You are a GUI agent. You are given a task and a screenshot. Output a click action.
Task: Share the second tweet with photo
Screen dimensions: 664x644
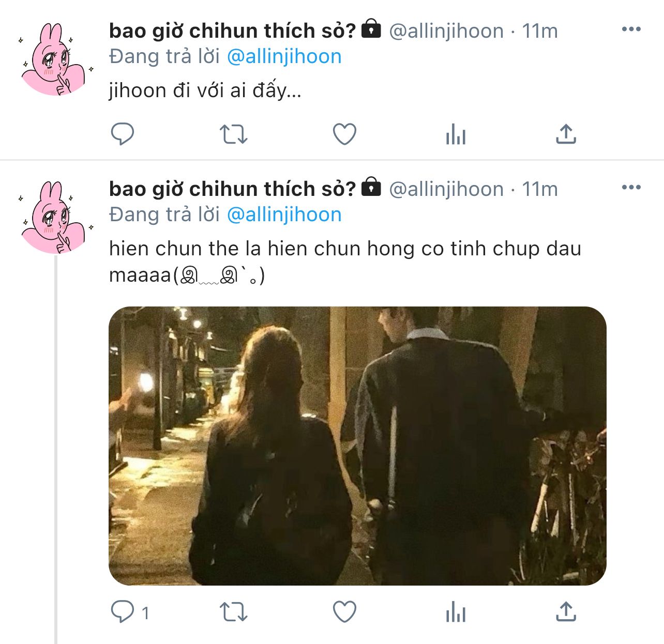566,612
